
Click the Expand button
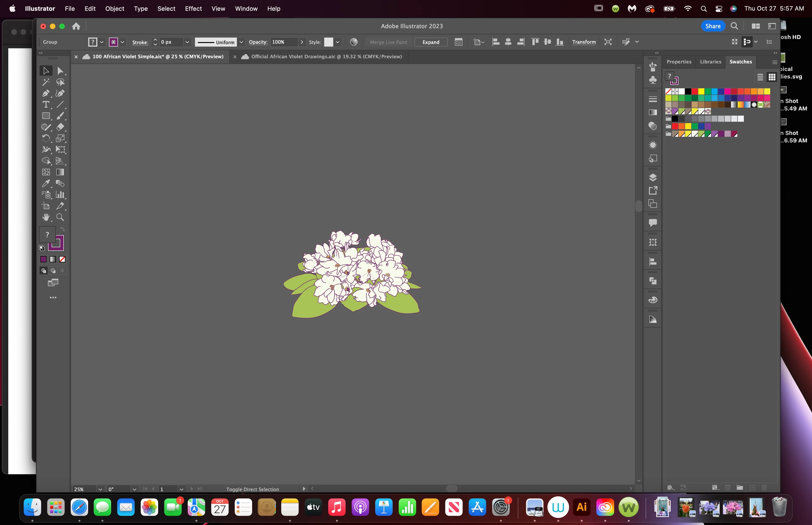click(x=431, y=42)
